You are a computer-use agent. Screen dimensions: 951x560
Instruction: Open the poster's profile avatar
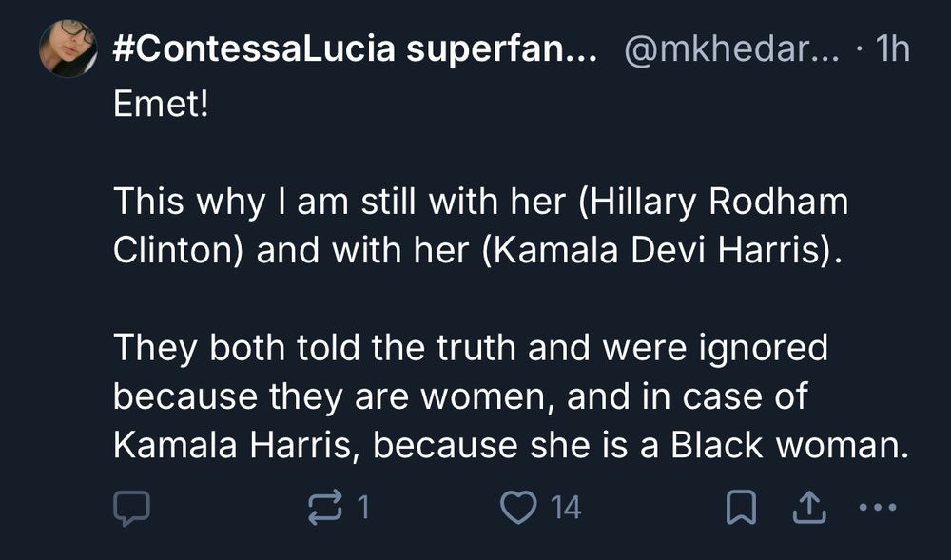[x=68, y=48]
